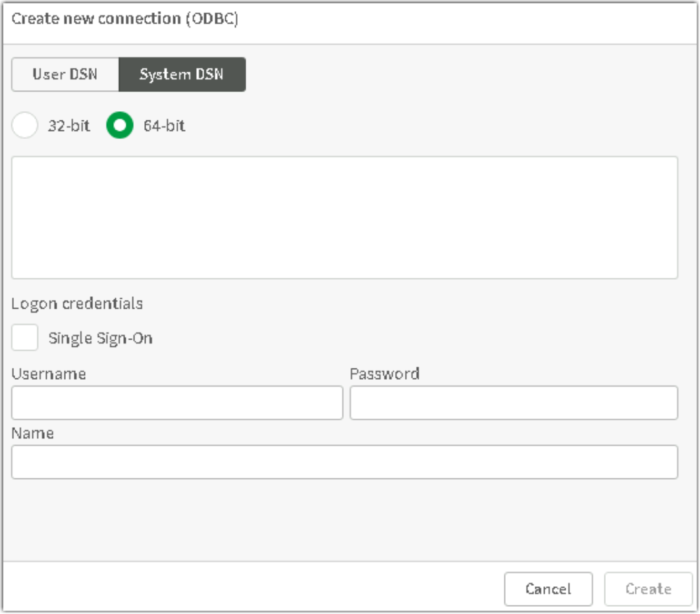Dismiss the dialog with Cancel
This screenshot has width=700, height=614.
click(548, 589)
